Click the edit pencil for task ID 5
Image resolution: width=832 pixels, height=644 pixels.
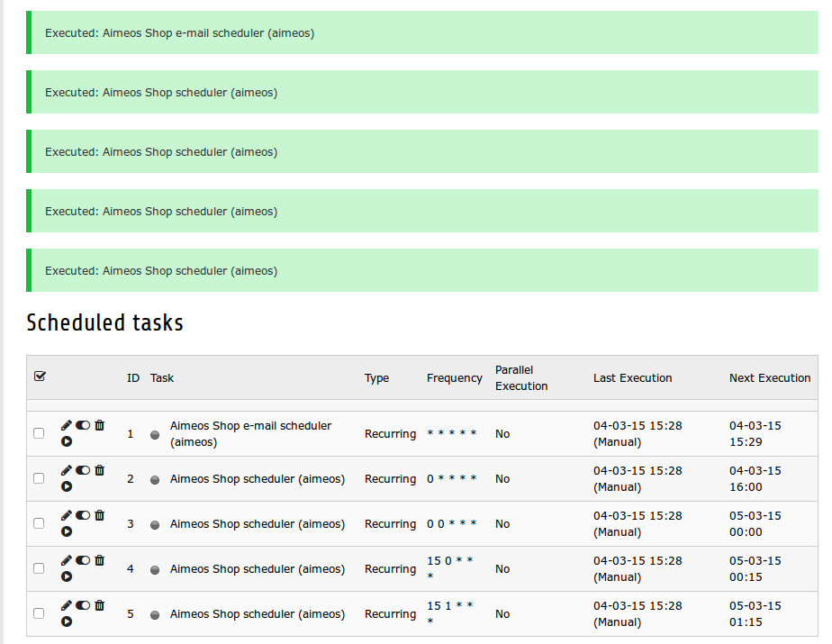(67, 606)
